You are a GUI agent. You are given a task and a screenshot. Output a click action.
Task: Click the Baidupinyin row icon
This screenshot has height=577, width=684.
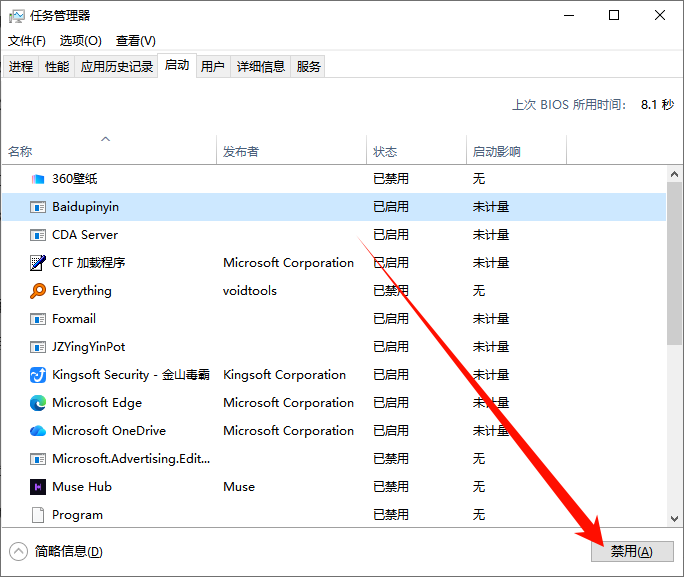tap(38, 207)
